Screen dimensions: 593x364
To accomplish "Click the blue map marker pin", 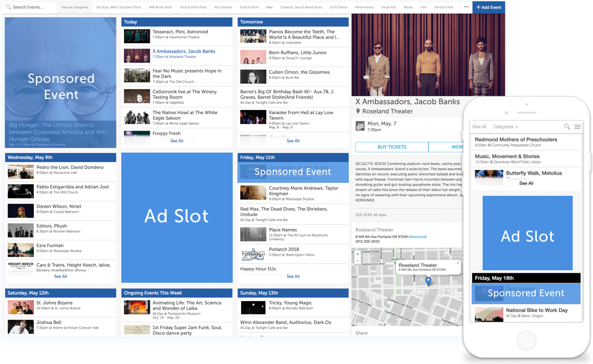I will (x=428, y=281).
